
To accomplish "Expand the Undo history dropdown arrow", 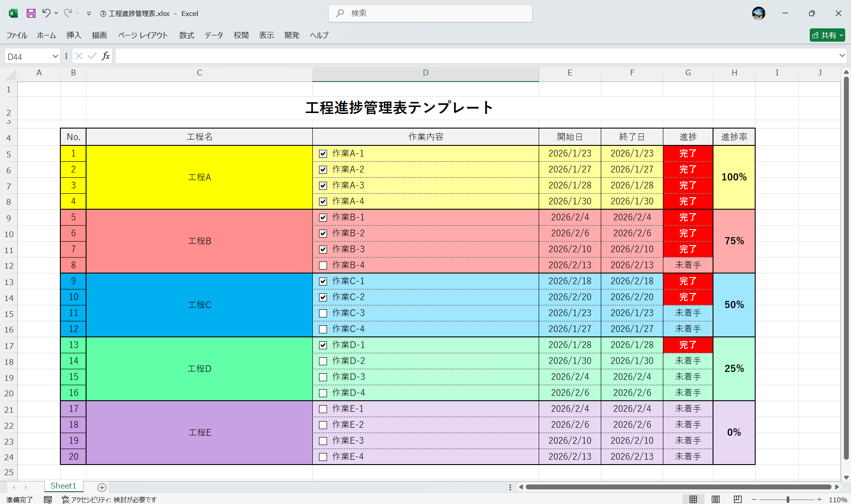I will click(56, 13).
